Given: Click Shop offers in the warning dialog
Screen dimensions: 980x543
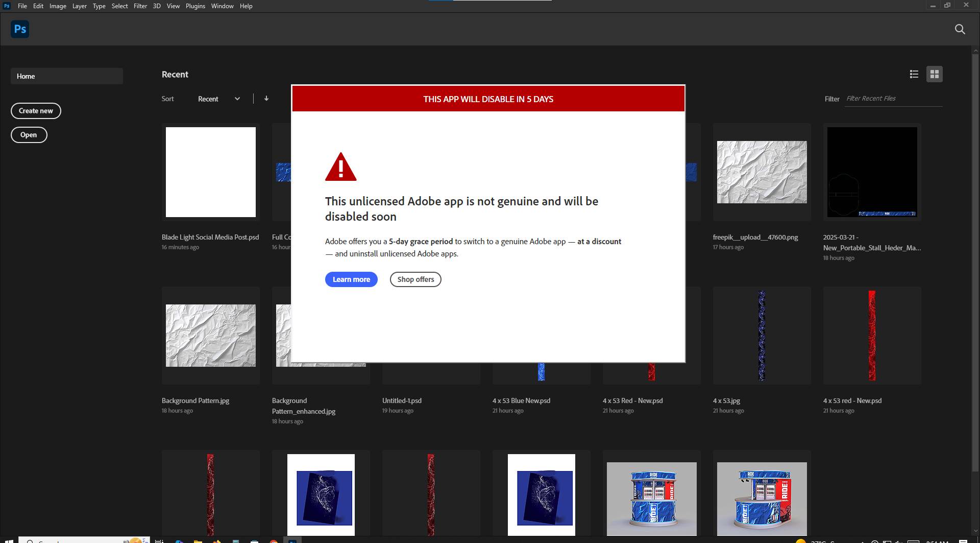Looking at the screenshot, I should pos(415,279).
